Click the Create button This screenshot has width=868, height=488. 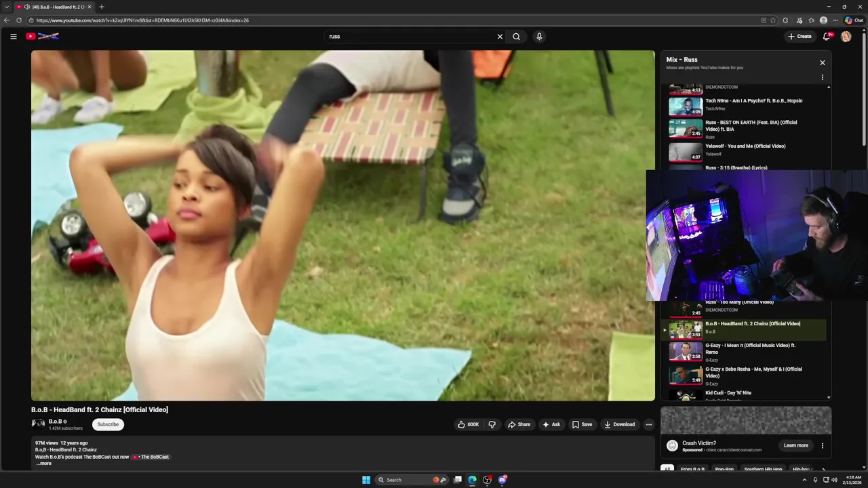coord(800,37)
